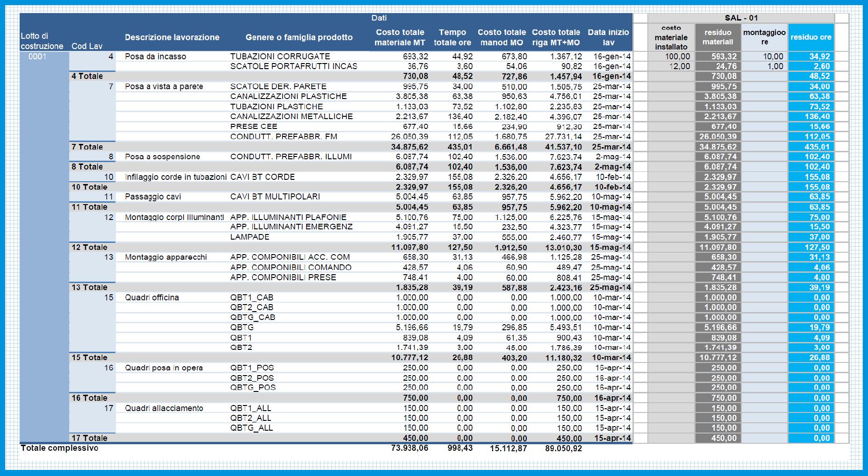Click the 'LAMPADE' cell

250,237
